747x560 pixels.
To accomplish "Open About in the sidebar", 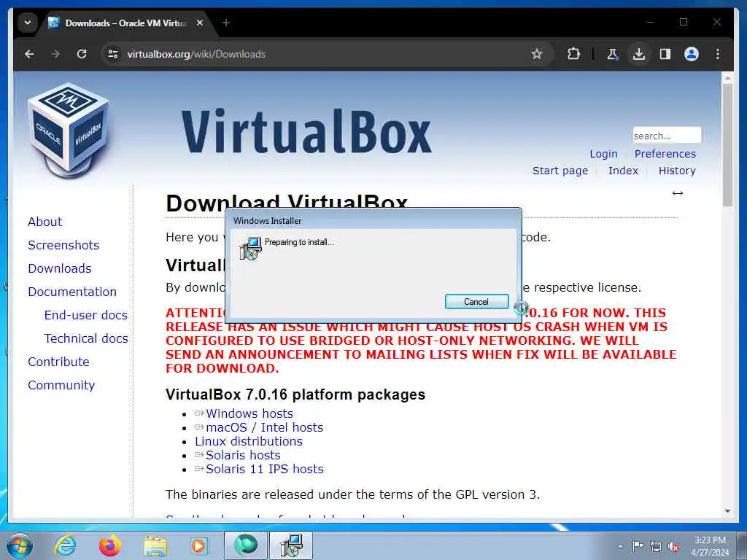I will tap(44, 222).
